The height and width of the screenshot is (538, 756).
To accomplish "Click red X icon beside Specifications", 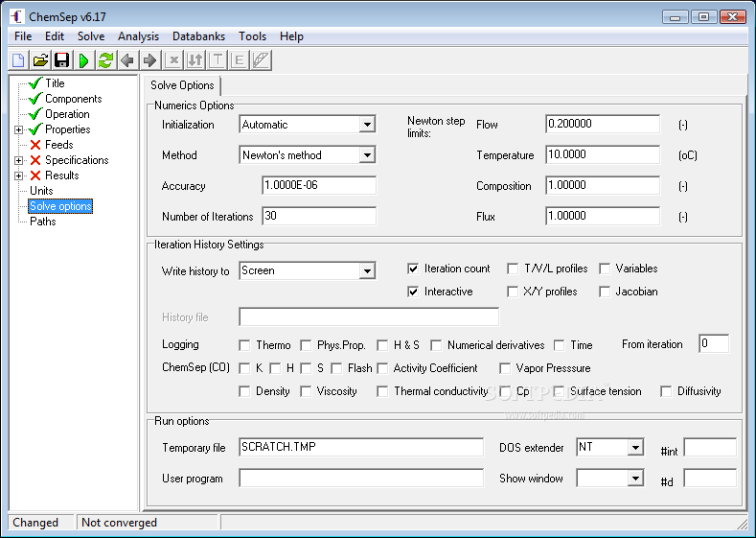I will tap(35, 160).
